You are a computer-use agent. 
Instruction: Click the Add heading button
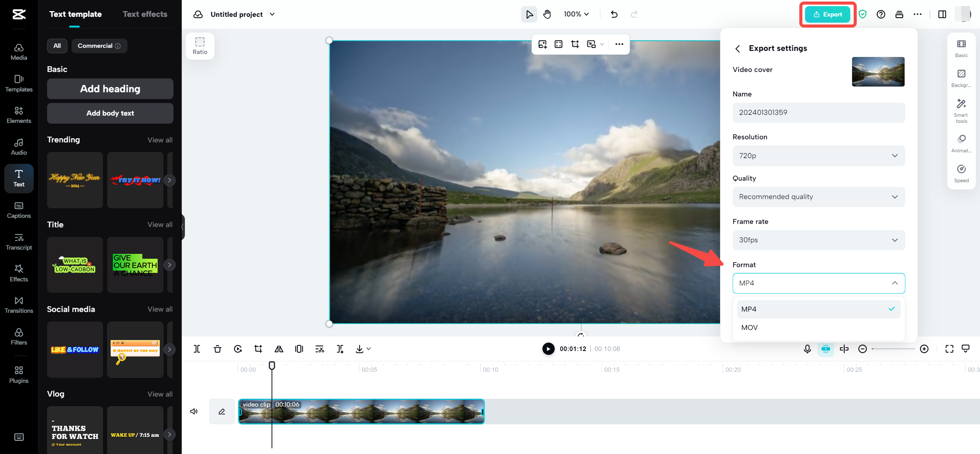tap(110, 89)
